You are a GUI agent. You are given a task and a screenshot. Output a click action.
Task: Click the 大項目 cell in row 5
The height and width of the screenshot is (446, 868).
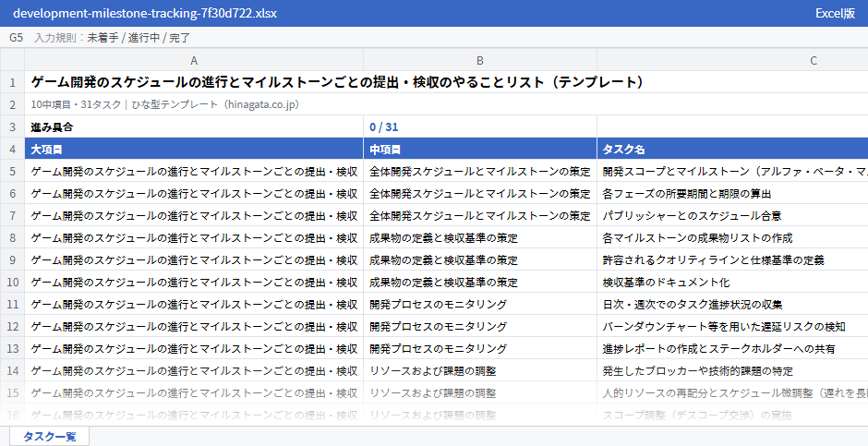(x=194, y=172)
